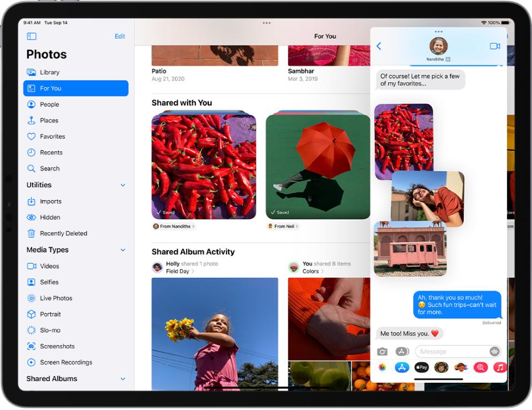
Task: Collapse the Media Types section chevron
Action: 123,251
